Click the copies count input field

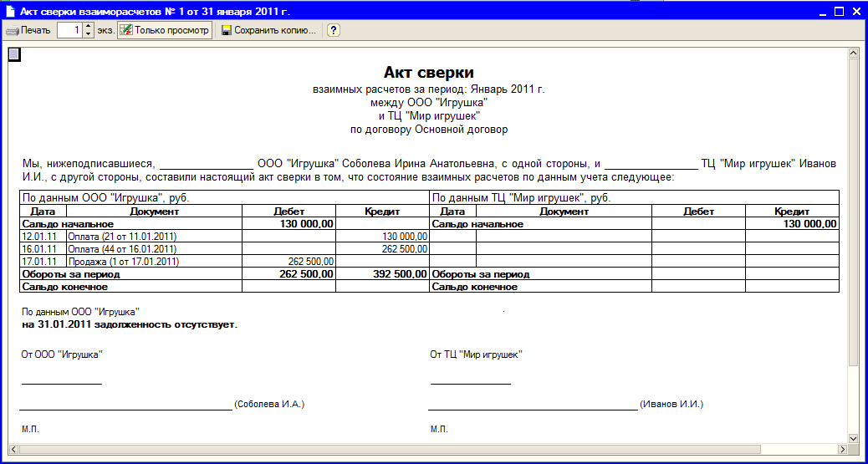click(69, 30)
